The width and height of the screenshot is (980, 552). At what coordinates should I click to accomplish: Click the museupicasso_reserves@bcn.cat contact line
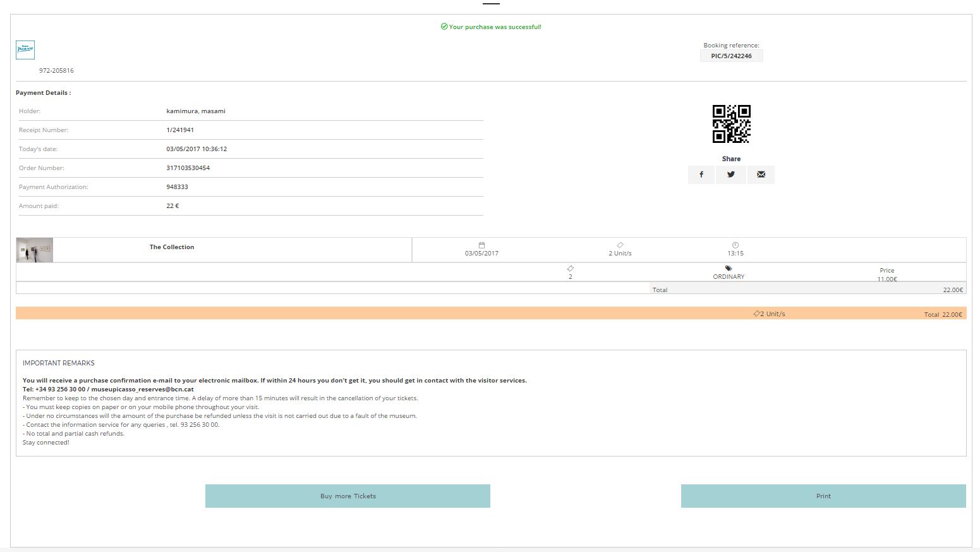coord(108,389)
